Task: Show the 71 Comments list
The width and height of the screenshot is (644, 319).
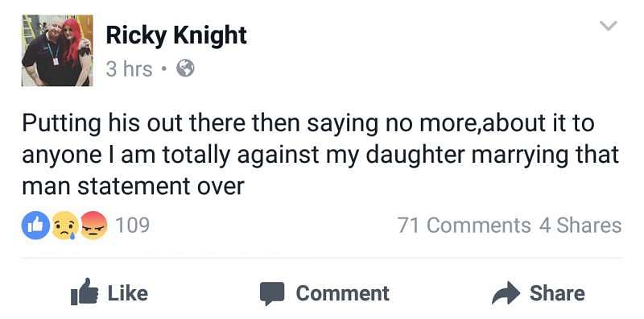Action: click(x=464, y=226)
